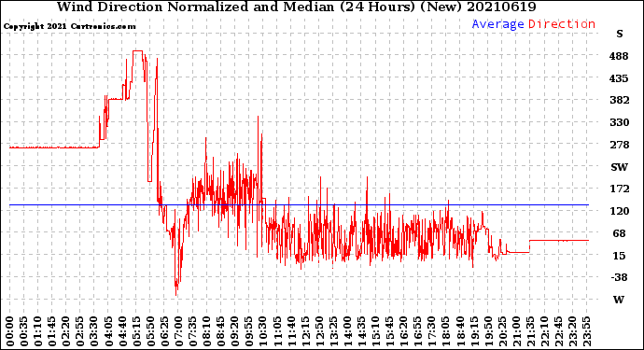
Task: Click the 435 y-axis value
Action: click(x=619, y=78)
